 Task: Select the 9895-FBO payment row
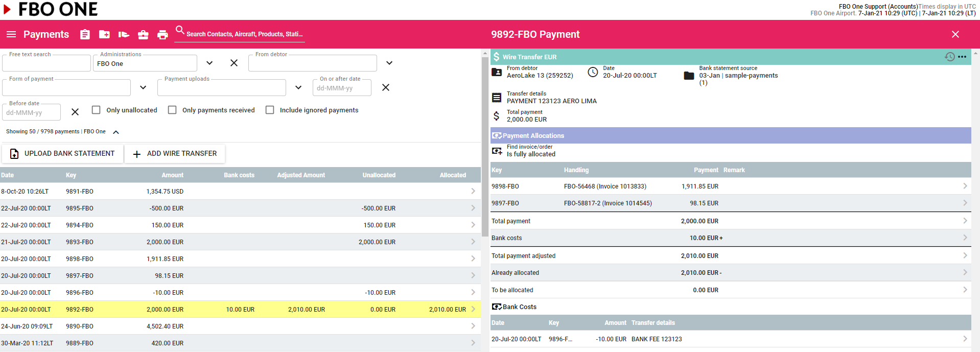click(x=240, y=208)
